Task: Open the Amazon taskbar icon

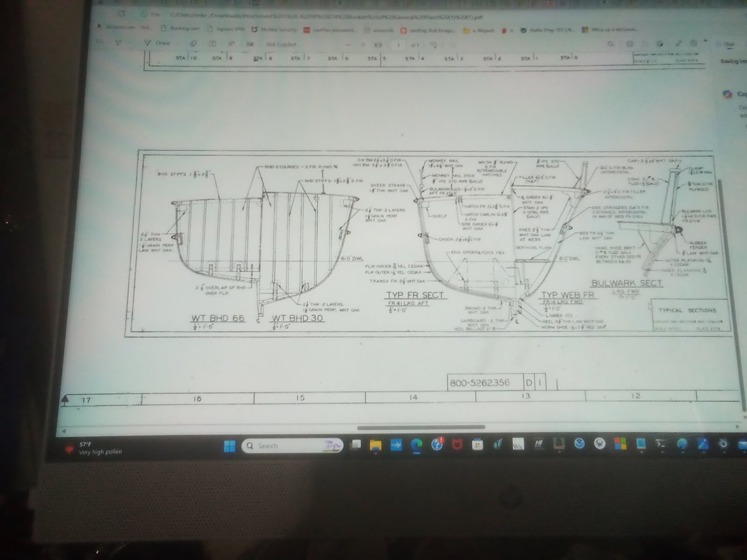Action: [x=559, y=443]
